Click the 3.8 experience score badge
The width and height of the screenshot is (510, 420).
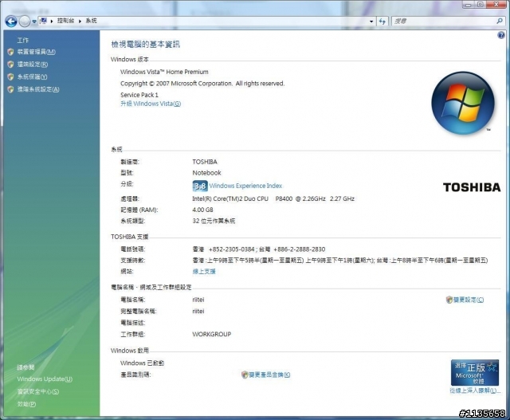(200, 186)
